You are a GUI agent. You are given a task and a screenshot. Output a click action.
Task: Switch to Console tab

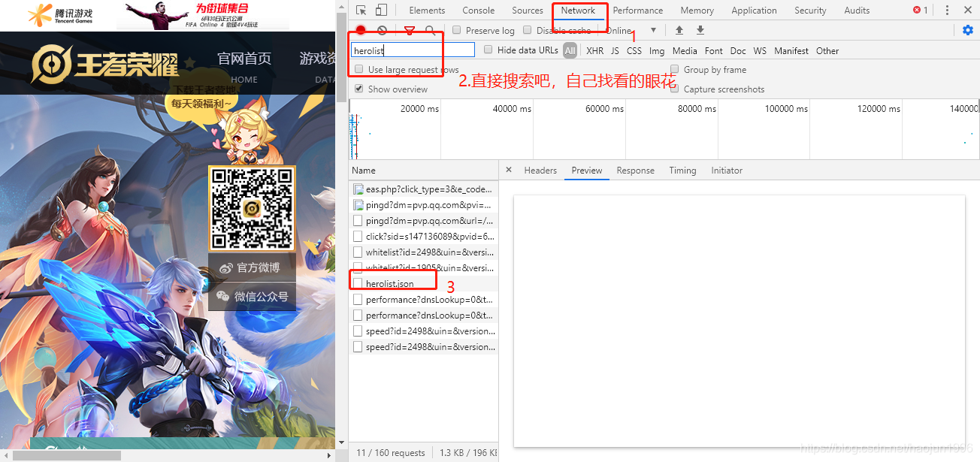point(479,11)
